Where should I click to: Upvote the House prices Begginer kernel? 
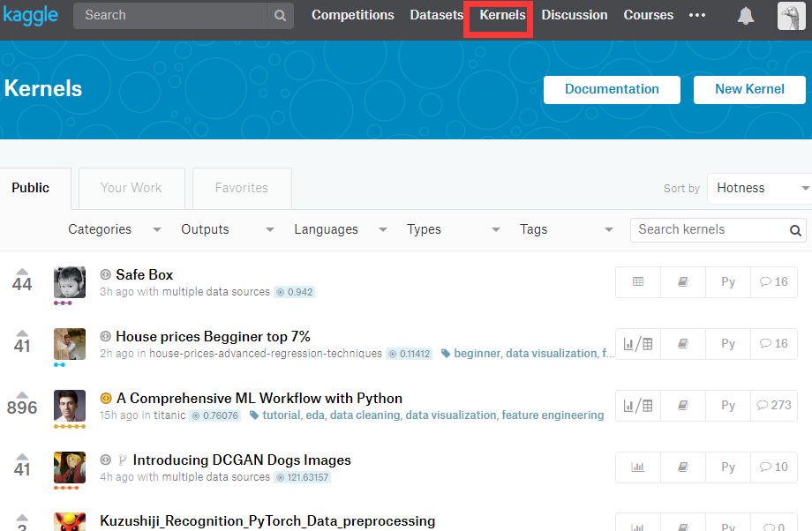22,333
